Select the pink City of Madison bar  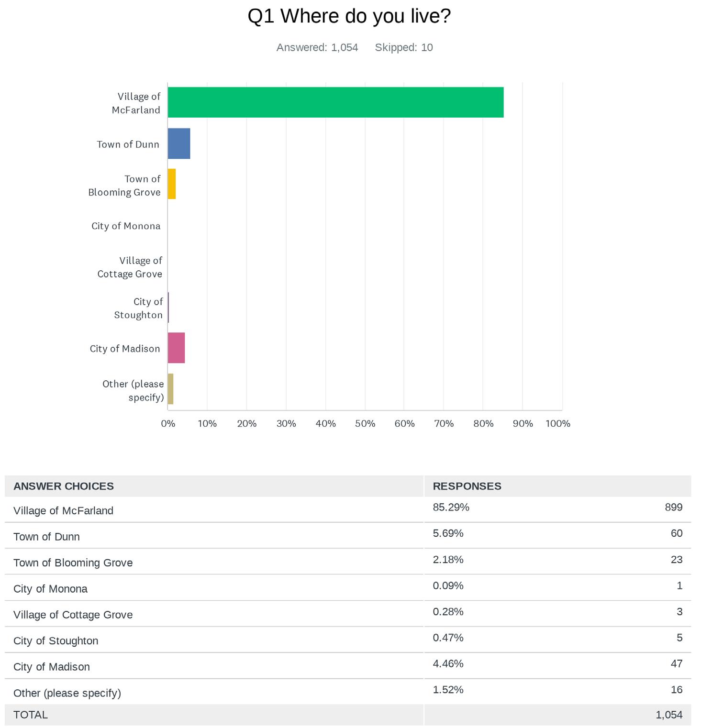[176, 348]
